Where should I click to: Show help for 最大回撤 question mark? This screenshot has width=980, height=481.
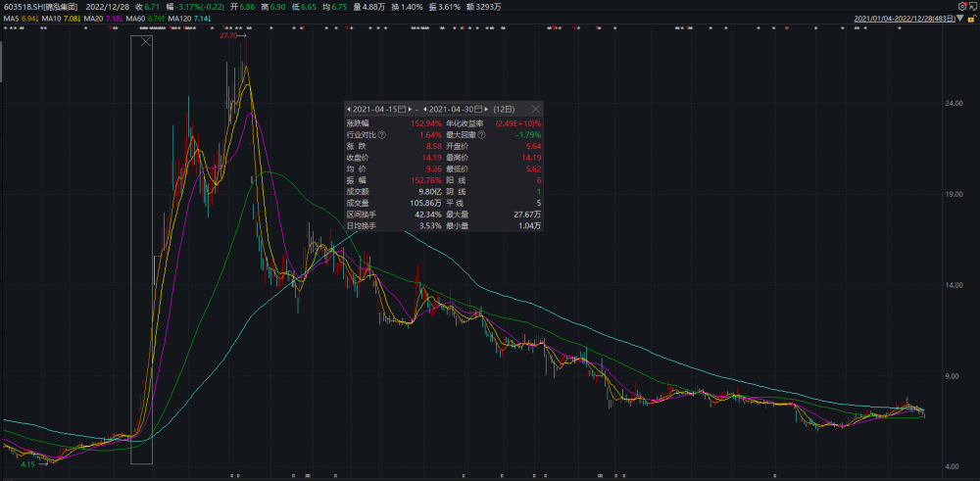[x=481, y=134]
